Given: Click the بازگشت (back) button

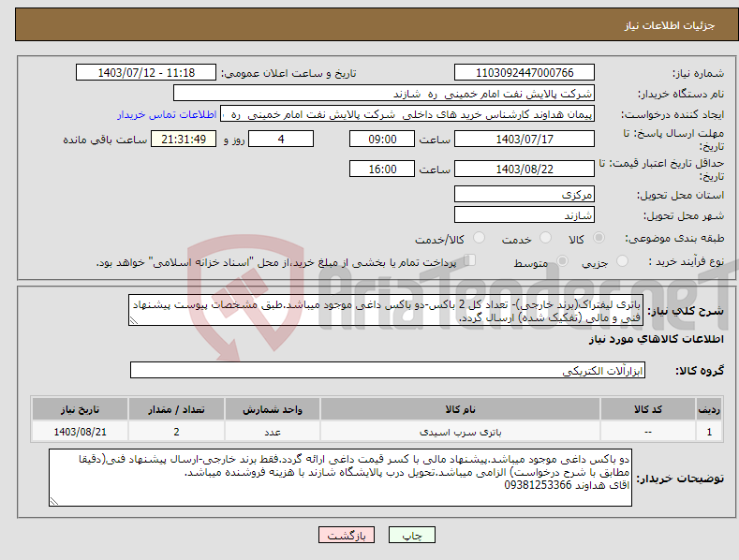Looking at the screenshot, I should [x=347, y=535].
